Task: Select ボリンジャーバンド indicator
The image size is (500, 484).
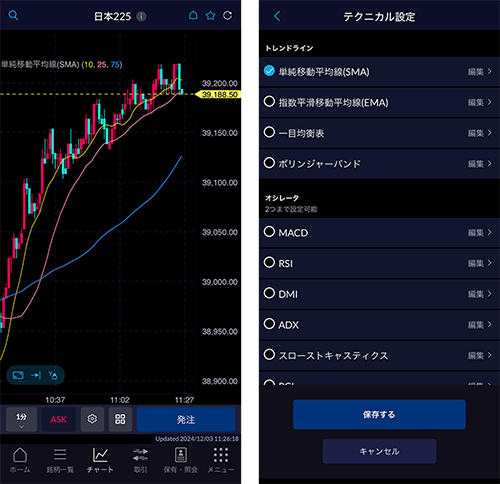Action: coord(269,163)
